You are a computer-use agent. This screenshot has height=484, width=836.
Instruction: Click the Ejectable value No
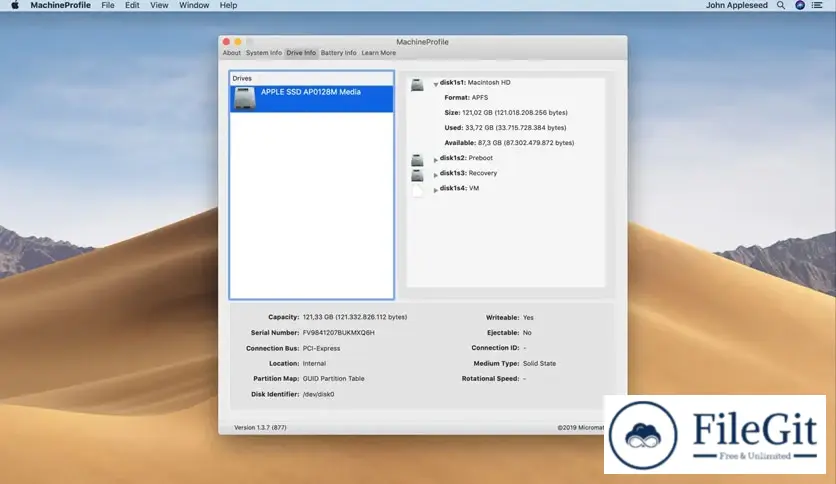tap(527, 332)
